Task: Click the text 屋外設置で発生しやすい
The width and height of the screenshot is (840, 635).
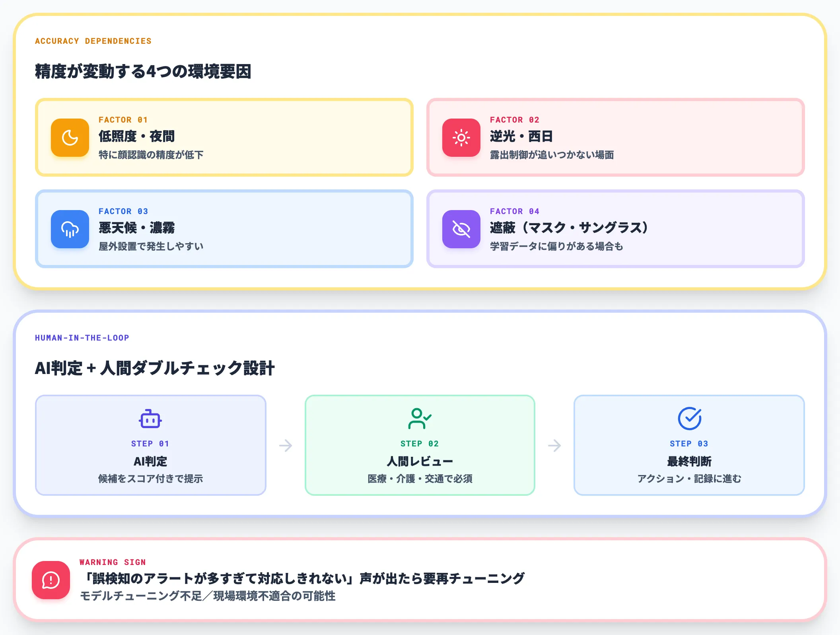Action: coord(151,246)
